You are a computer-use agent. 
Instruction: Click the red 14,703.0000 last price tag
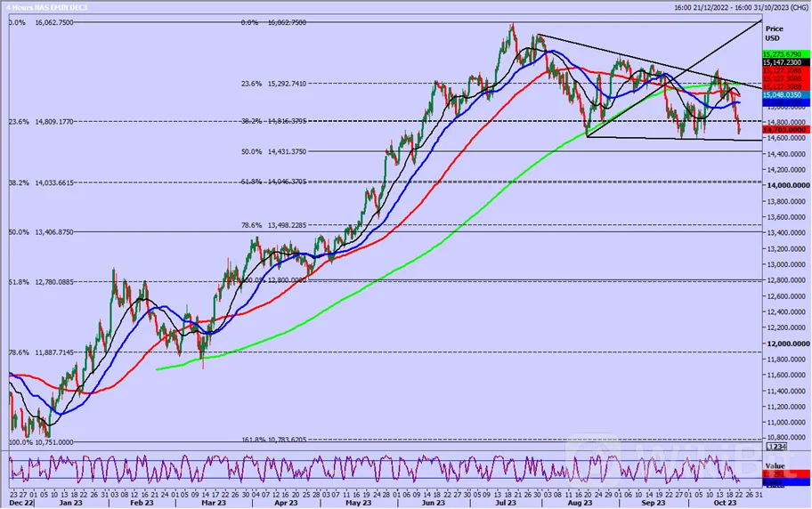tap(785, 129)
